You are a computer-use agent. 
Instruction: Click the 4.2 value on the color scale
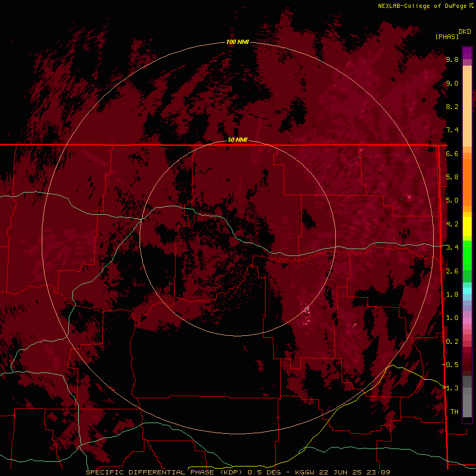(x=452, y=224)
